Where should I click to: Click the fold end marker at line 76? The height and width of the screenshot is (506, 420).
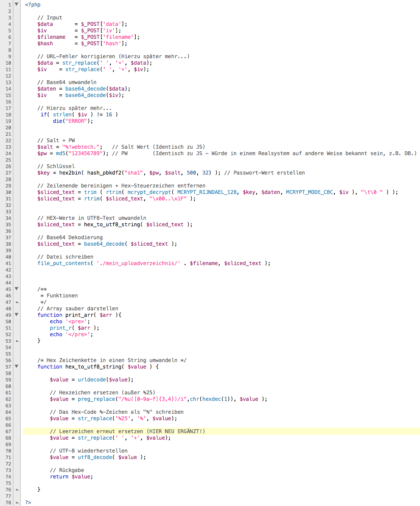point(17,490)
